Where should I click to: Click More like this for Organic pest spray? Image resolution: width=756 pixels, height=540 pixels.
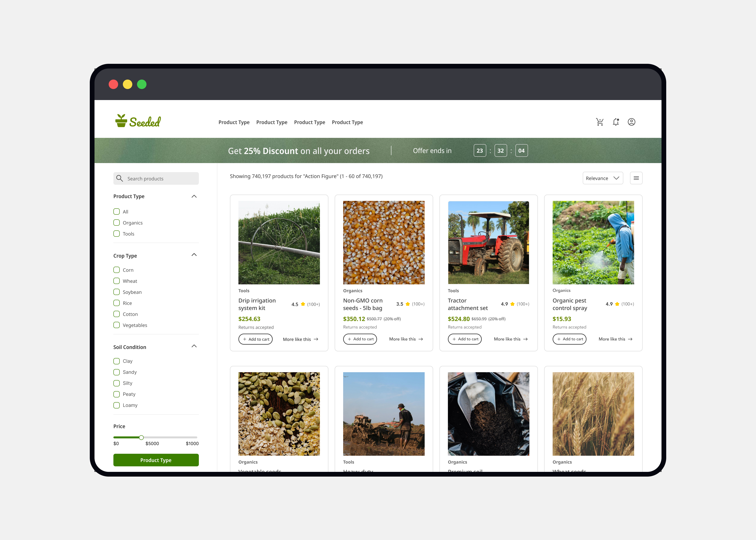pyautogui.click(x=615, y=339)
